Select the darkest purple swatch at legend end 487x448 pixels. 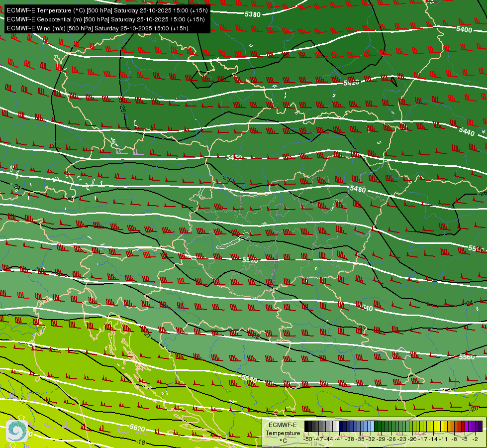[481, 426]
